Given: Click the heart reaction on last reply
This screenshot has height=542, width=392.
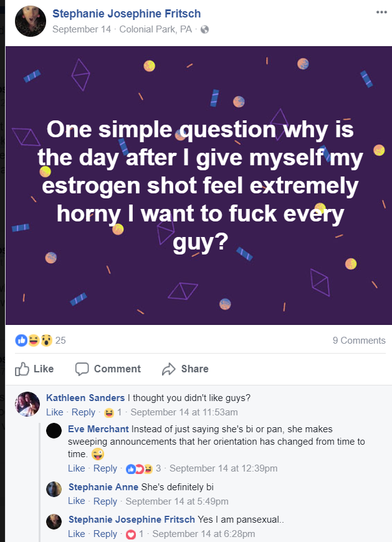Looking at the screenshot, I should (x=130, y=534).
